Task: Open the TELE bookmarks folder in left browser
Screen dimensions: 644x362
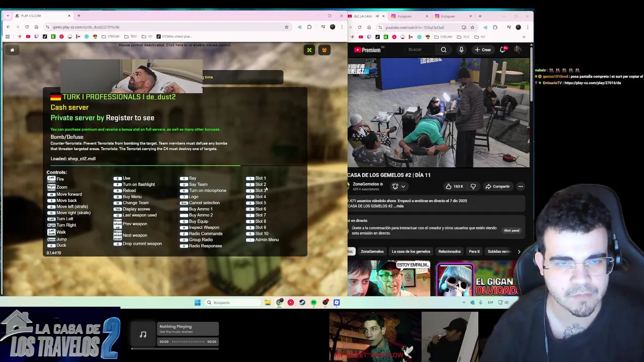Action: point(131,37)
